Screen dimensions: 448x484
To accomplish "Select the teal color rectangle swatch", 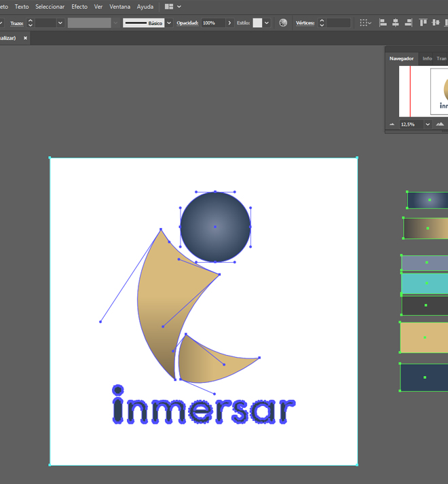I will 426,283.
